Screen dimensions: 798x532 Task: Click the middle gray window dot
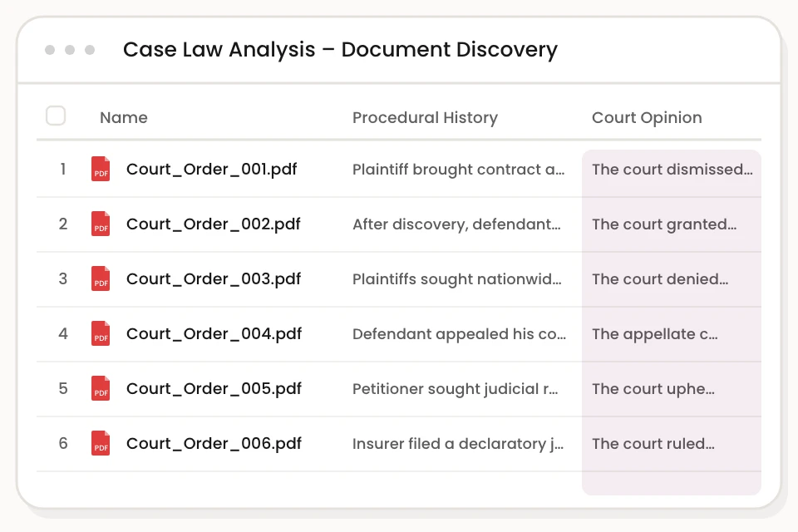point(70,50)
